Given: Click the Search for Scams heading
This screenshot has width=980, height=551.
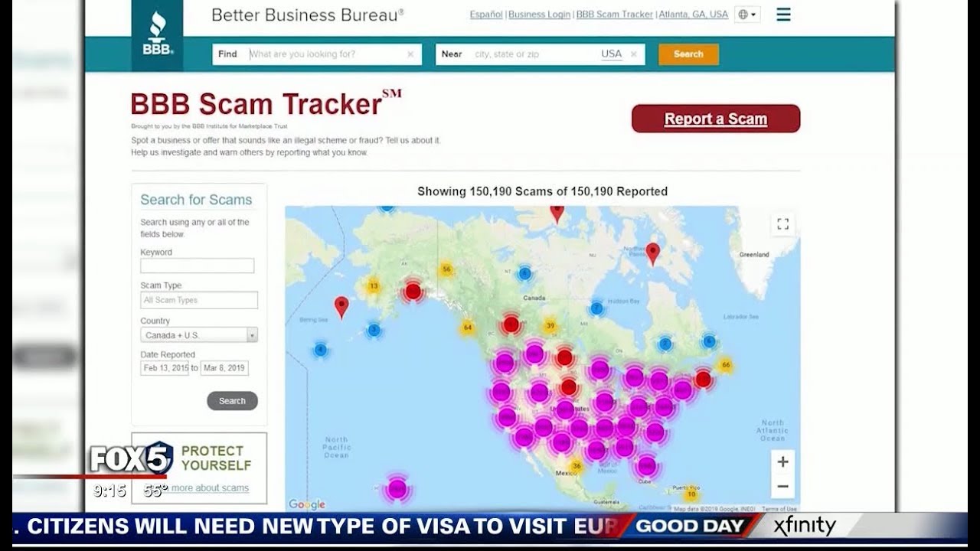Looking at the screenshot, I should 196,200.
